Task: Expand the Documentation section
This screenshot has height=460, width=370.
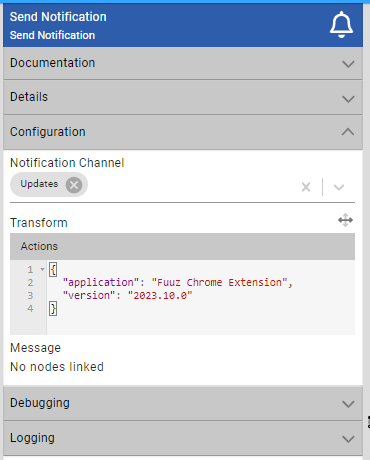Action: coord(183,63)
